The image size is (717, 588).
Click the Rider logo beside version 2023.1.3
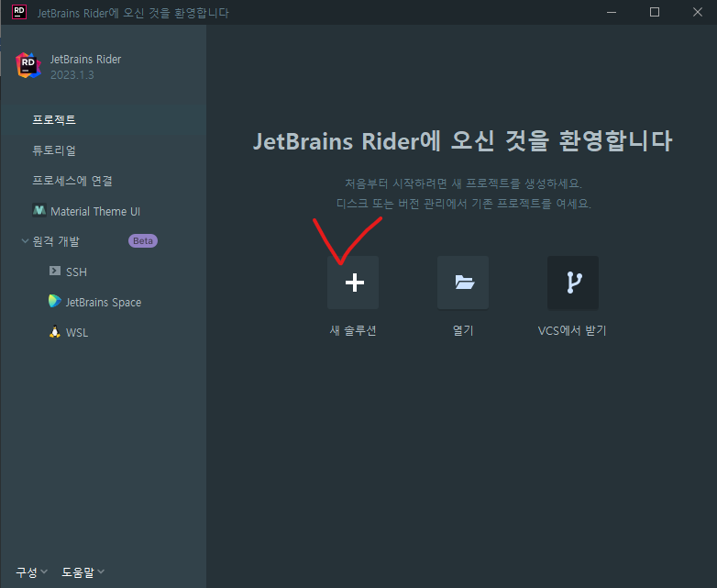point(28,66)
